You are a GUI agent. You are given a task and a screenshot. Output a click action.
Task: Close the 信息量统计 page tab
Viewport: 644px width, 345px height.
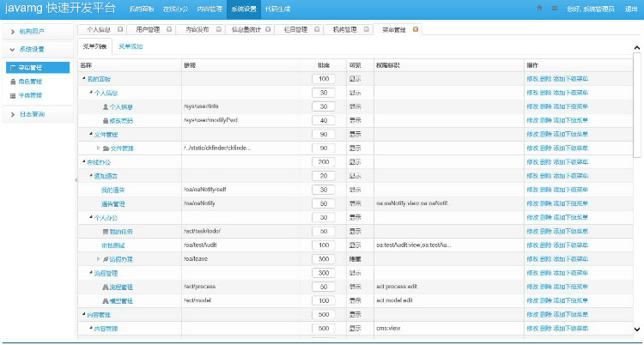pyautogui.click(x=268, y=29)
